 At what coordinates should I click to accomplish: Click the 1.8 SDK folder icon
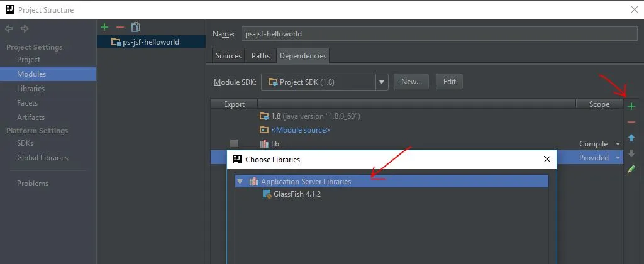pos(264,116)
